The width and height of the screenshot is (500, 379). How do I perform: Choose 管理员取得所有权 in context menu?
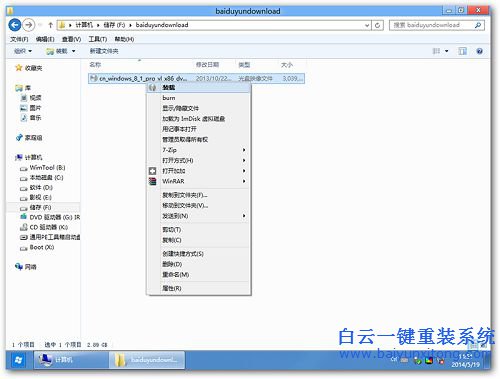pyautogui.click(x=199, y=139)
